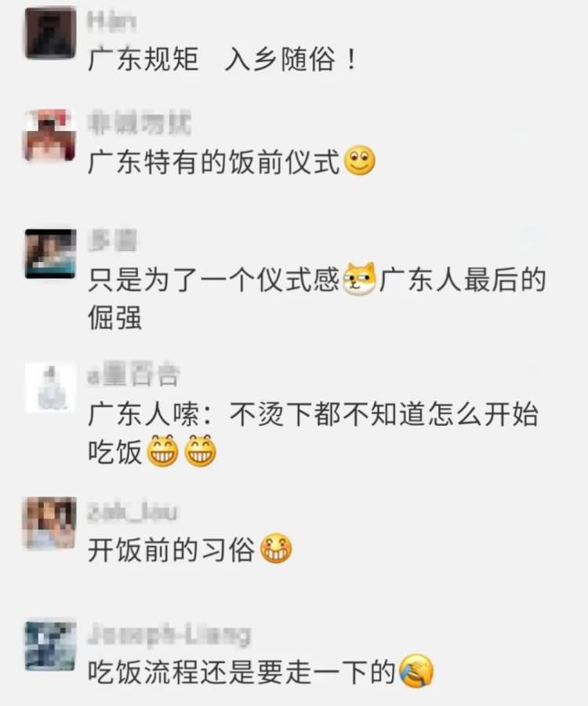
Task: Open avatar beside 只是为了一个仪式感 comment
Action: [50, 253]
